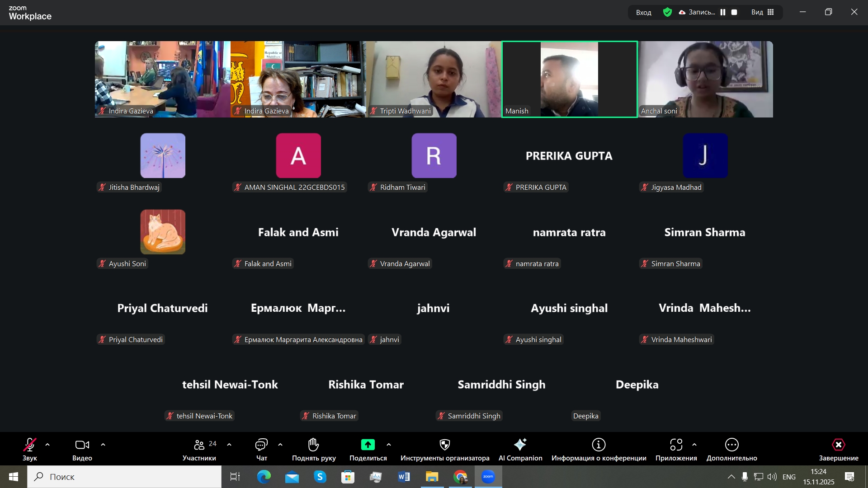Start sharing with green Поделиться icon
Viewport: 868px width, 488px height.
368,445
